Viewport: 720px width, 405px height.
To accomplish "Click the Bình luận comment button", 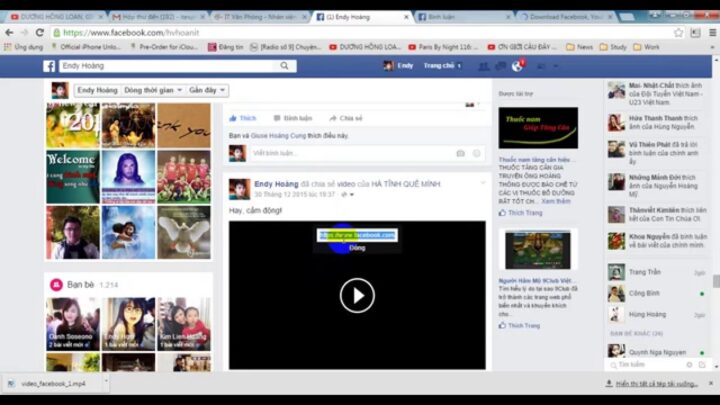I will point(292,118).
